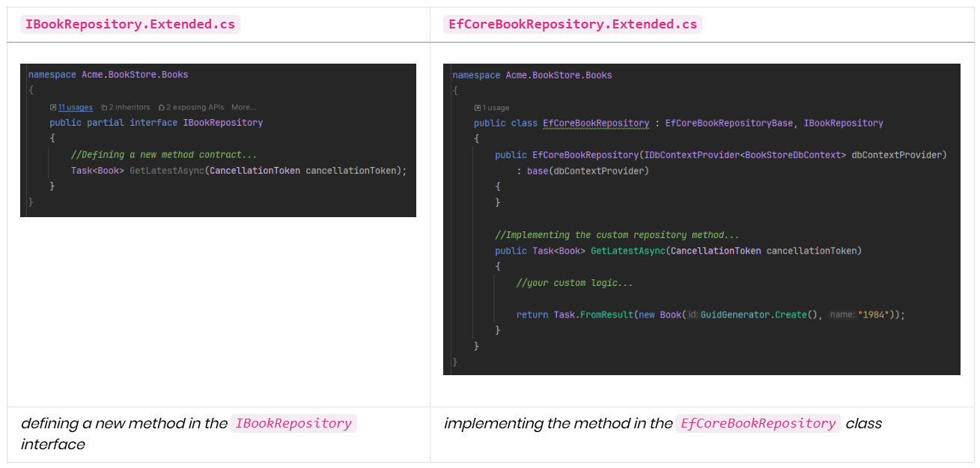Click the caption "implementing the method in the"
Screen dimensions: 980x468
[559, 423]
